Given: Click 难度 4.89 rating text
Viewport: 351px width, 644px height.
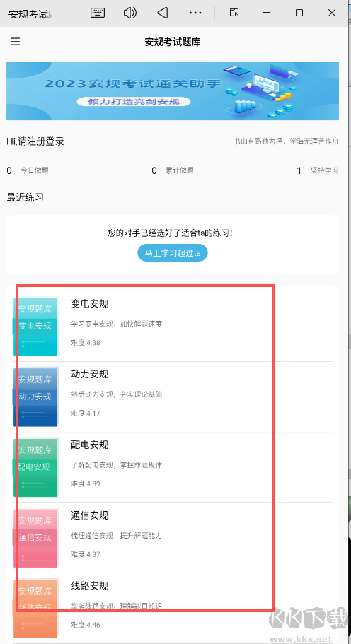Looking at the screenshot, I should [86, 484].
